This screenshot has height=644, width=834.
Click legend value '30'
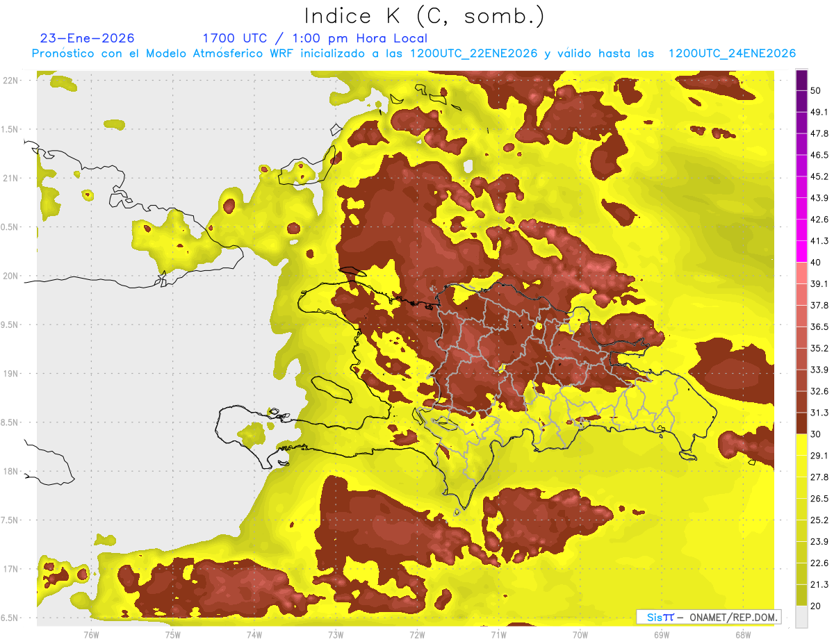(x=816, y=434)
